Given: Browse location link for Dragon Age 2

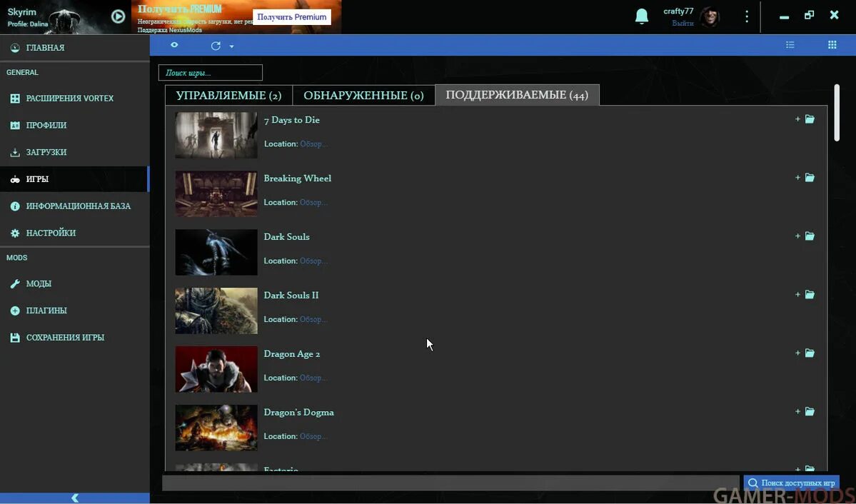Looking at the screenshot, I should [313, 378].
